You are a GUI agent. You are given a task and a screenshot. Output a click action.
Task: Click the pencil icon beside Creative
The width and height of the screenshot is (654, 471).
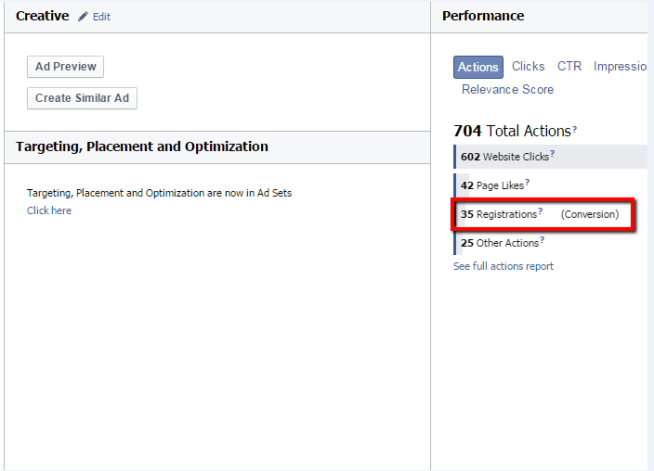[x=83, y=17]
